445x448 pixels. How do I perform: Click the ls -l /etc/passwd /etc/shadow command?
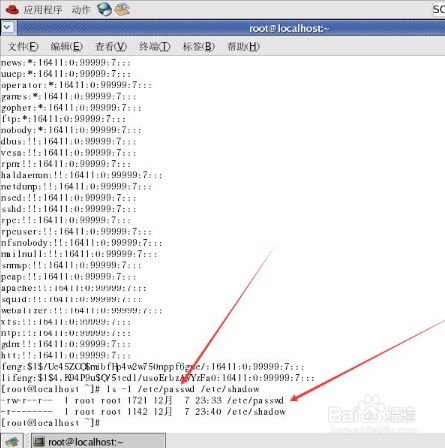point(183,389)
